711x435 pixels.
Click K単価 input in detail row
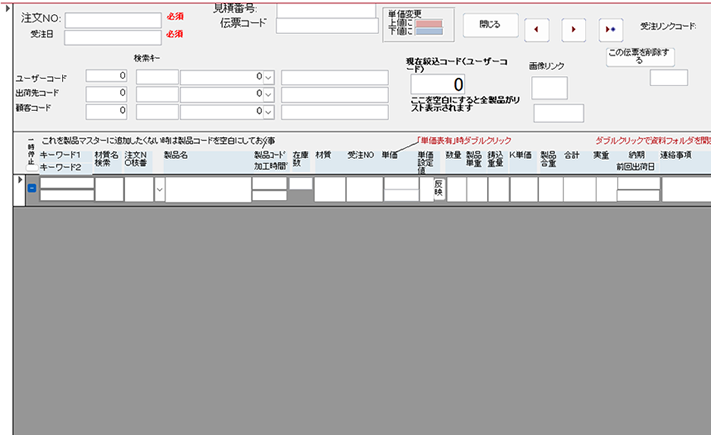tap(524, 189)
